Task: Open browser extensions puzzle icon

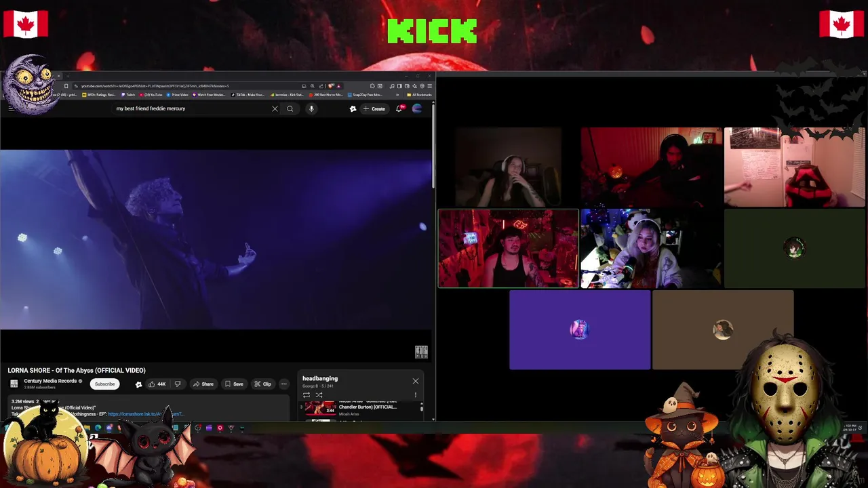Action: 372,86
